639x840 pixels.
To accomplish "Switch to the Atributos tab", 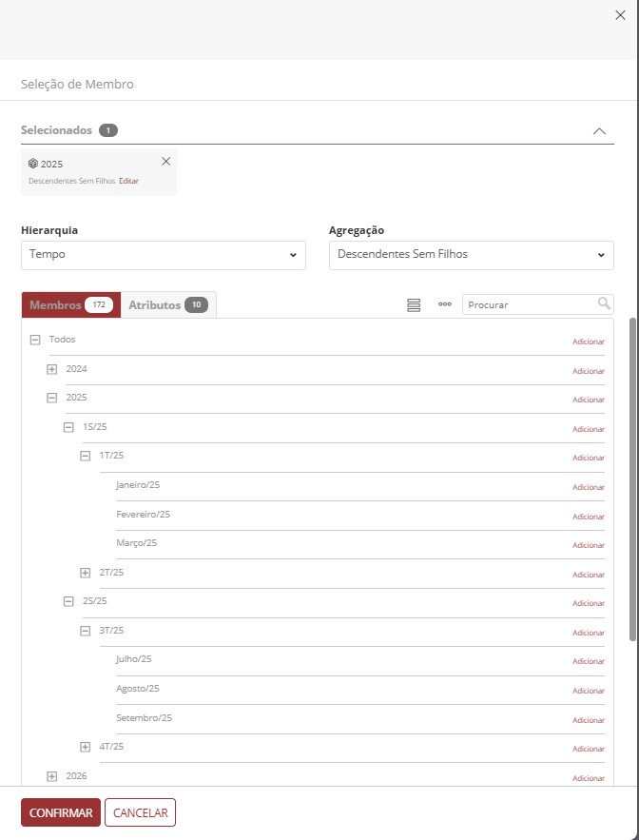I will [168, 304].
